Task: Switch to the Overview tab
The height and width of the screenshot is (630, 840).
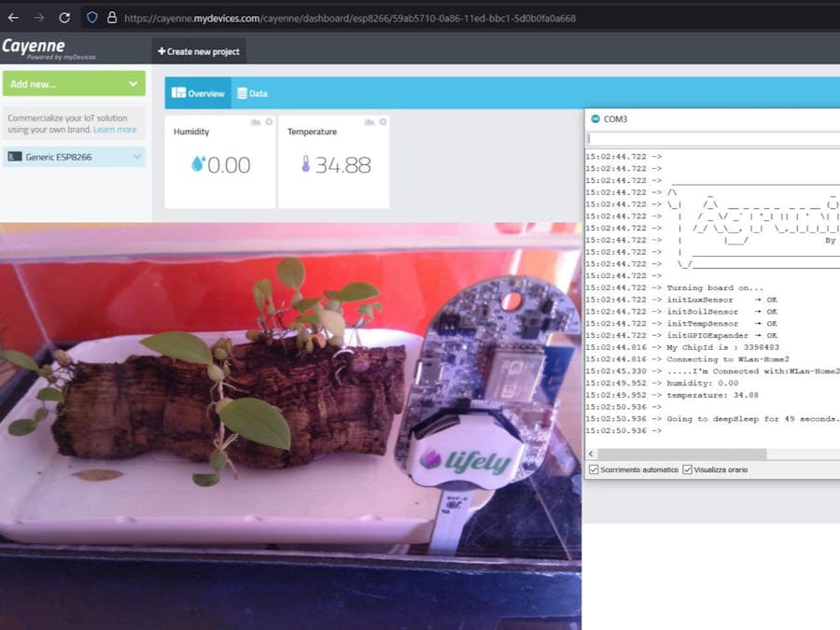Action: 198,93
